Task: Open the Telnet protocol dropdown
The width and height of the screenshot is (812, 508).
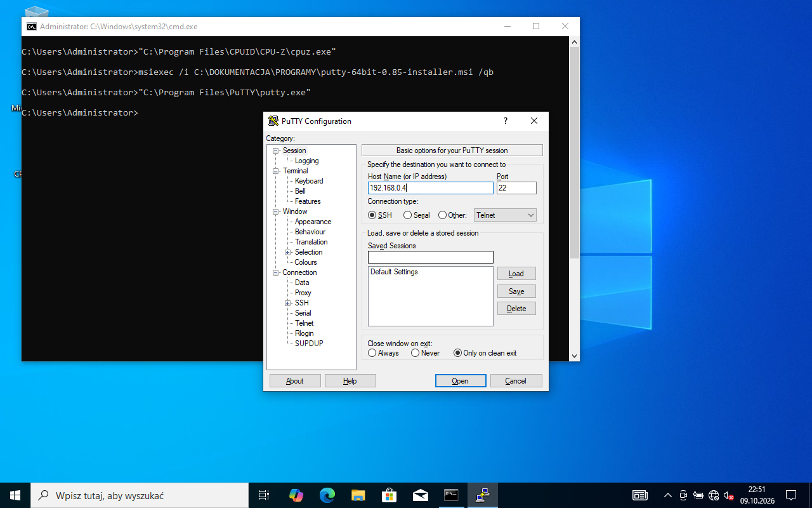Action: coord(505,215)
